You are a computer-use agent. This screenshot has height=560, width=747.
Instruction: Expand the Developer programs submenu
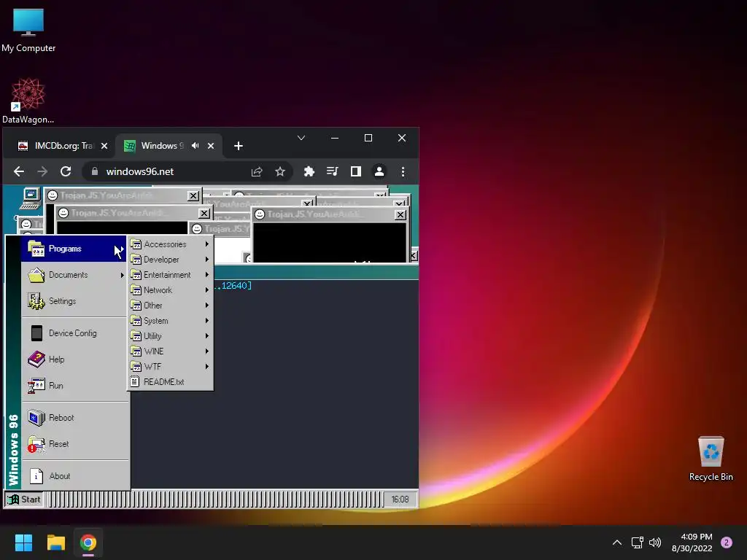(x=171, y=260)
